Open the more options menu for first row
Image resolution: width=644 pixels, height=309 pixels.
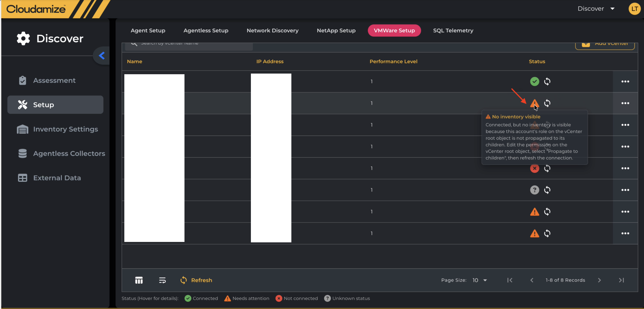pyautogui.click(x=625, y=82)
